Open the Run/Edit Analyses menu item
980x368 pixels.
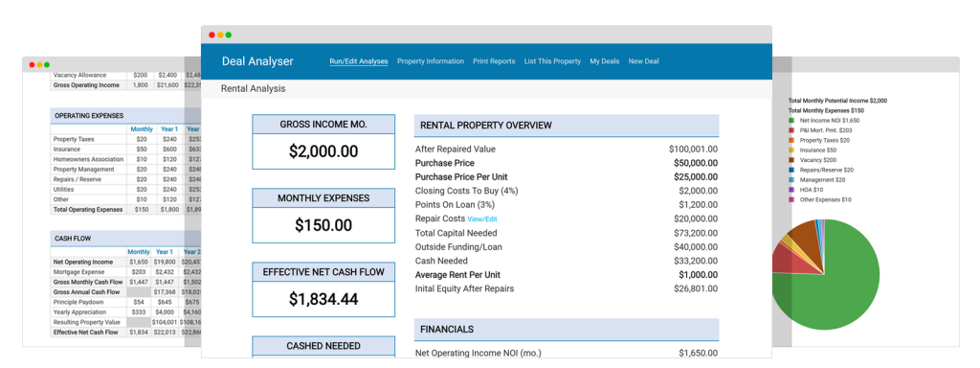click(x=359, y=61)
